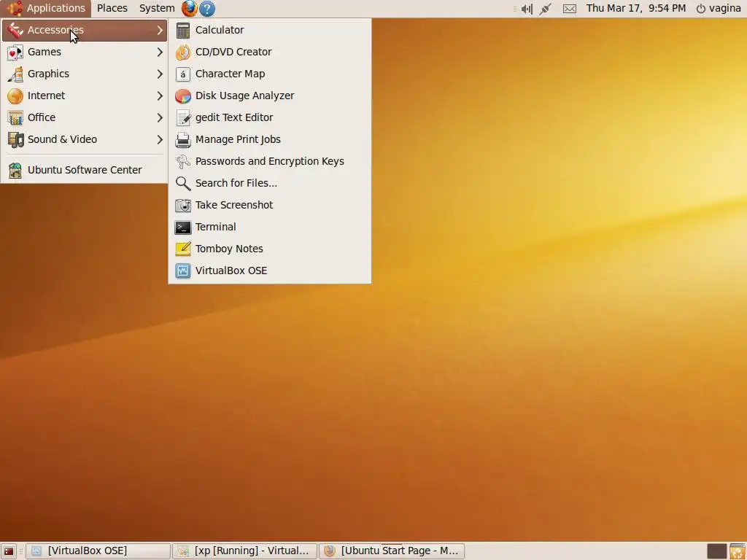Image resolution: width=747 pixels, height=560 pixels.
Task: Click the Disk Usage Analyzer pie icon
Action: click(183, 96)
